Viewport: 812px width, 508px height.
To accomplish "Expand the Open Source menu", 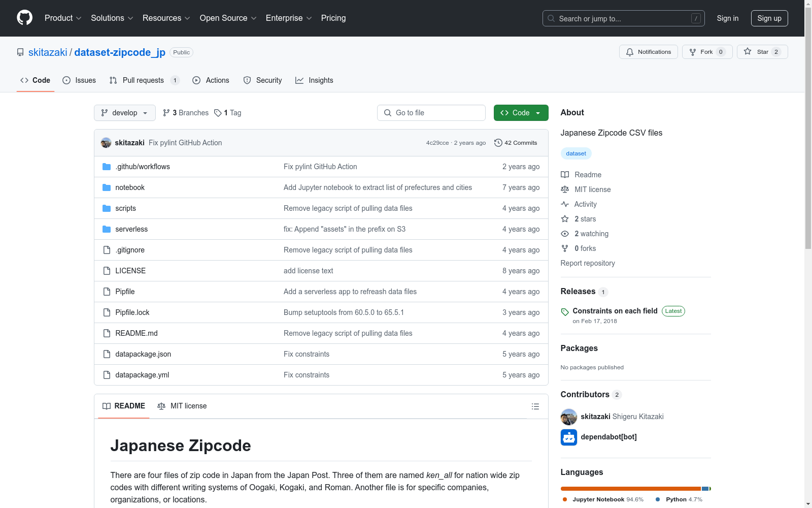I will (228, 18).
